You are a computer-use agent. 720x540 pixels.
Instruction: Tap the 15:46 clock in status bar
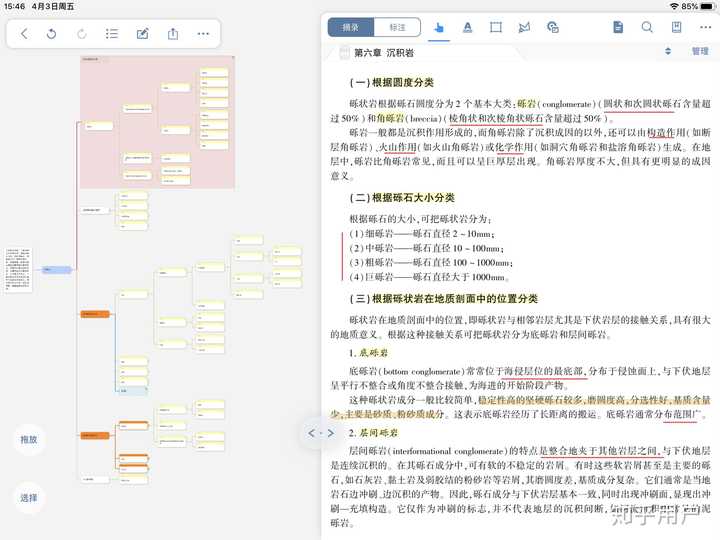(x=14, y=6)
